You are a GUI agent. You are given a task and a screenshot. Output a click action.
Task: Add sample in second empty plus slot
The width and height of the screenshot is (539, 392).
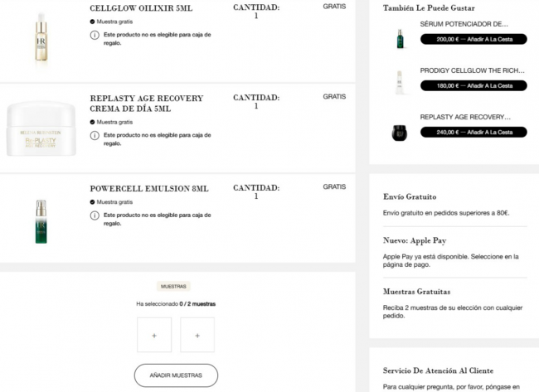coord(197,335)
